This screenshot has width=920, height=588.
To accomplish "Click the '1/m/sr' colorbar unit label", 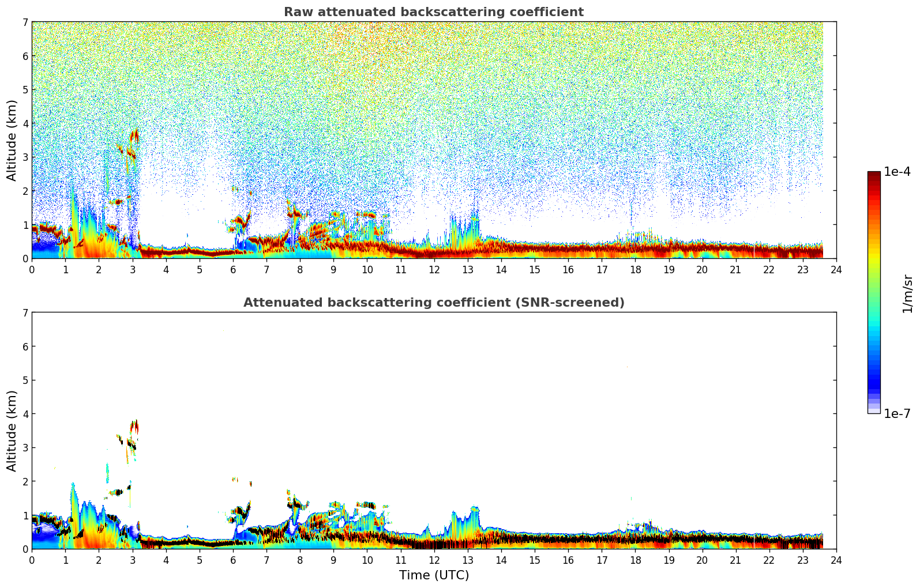I will click(x=907, y=293).
